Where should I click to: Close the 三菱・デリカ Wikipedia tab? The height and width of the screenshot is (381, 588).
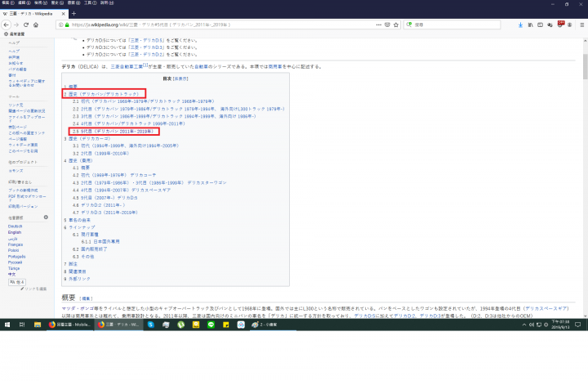63,14
